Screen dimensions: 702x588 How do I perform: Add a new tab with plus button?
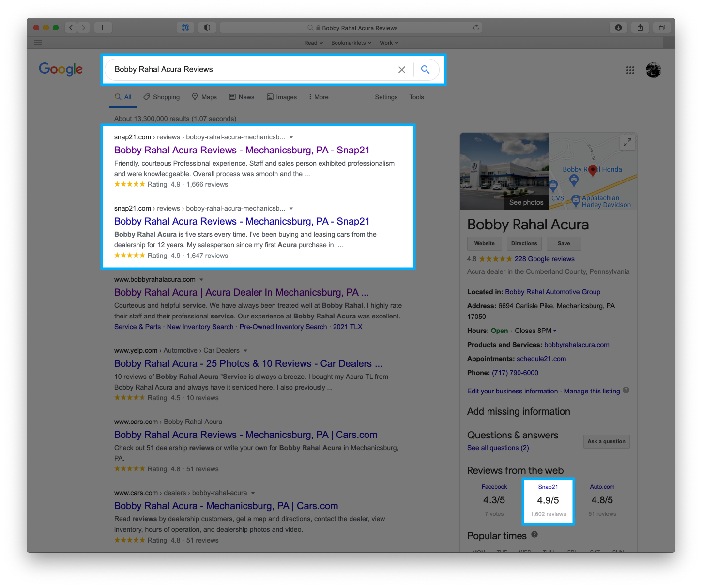point(669,43)
